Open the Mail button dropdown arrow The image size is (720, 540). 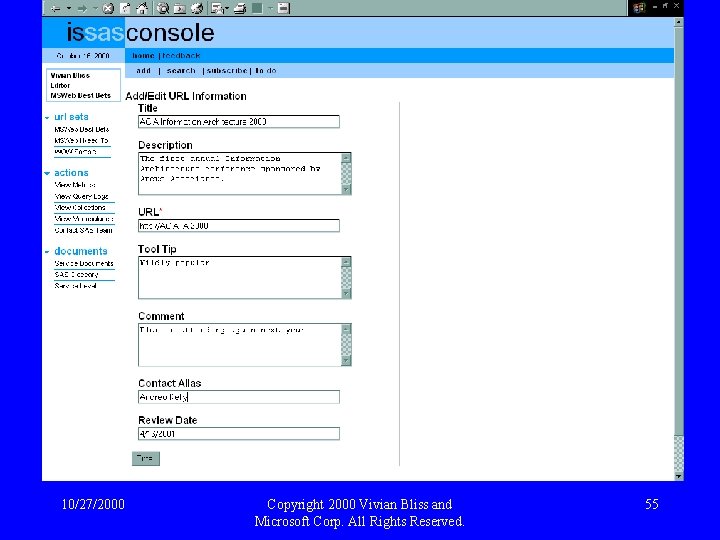click(x=226, y=8)
